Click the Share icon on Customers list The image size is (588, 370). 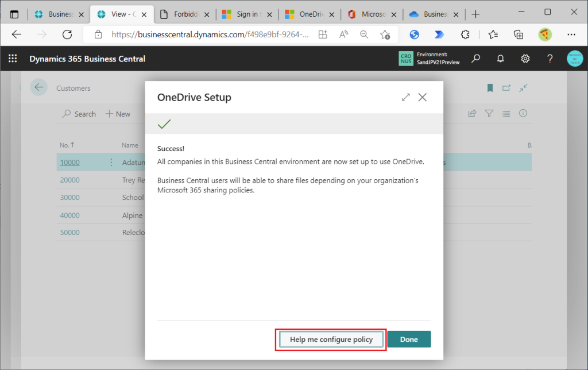click(x=472, y=113)
